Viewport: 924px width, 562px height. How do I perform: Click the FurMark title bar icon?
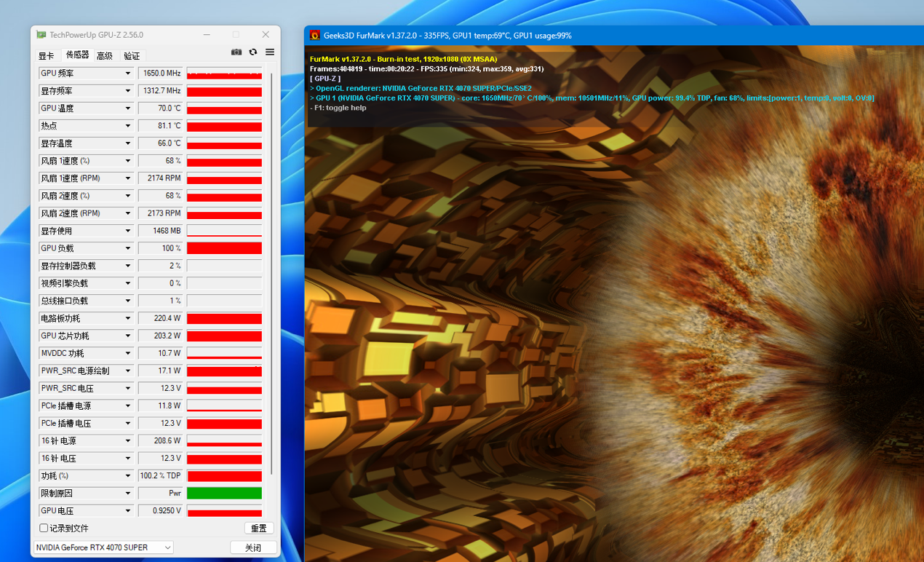point(315,35)
